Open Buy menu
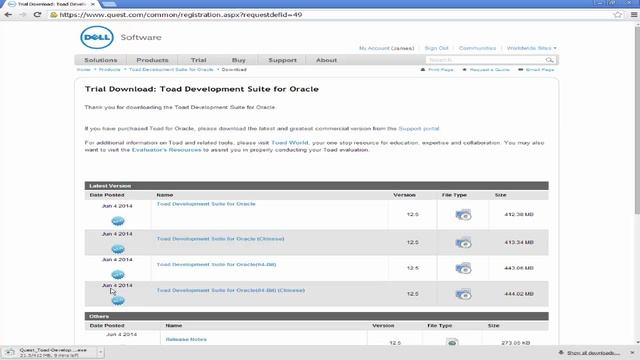 [238, 60]
